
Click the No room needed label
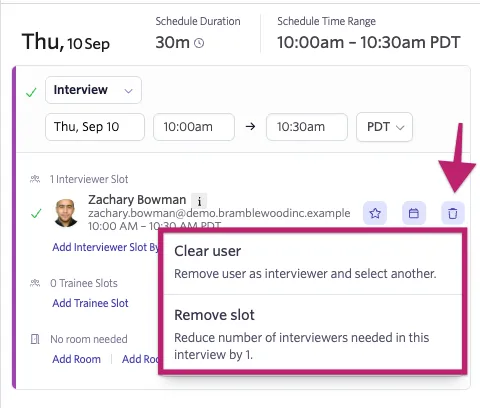[89, 339]
